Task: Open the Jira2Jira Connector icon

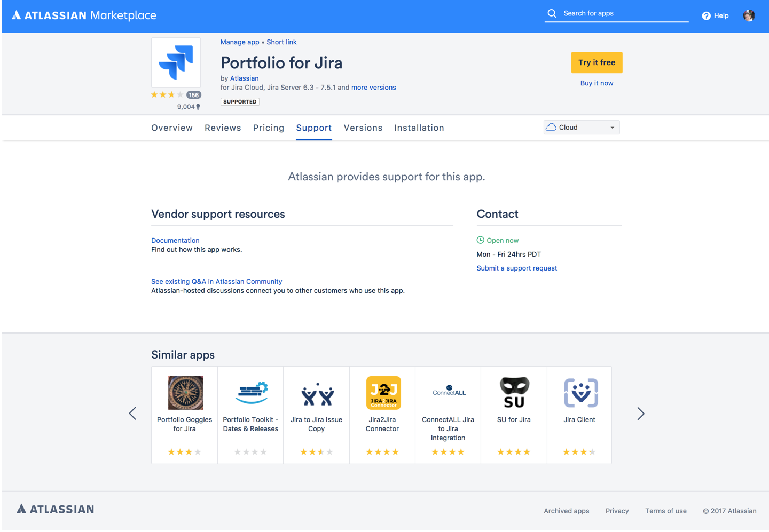Action: pos(383,393)
